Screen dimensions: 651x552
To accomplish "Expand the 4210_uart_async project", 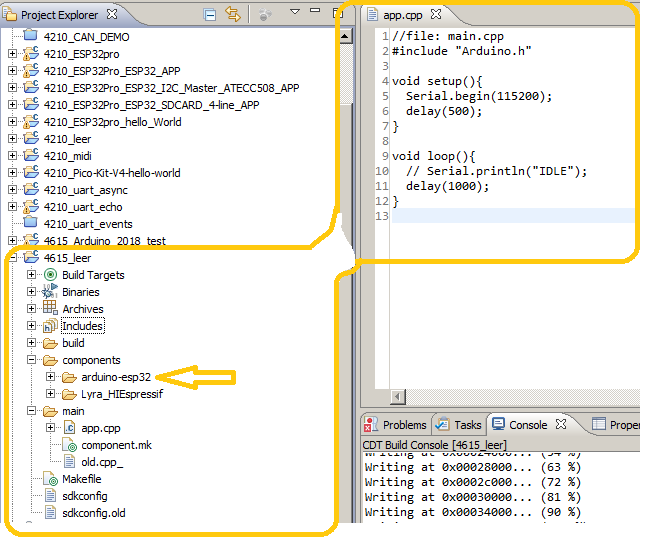I will point(12,190).
